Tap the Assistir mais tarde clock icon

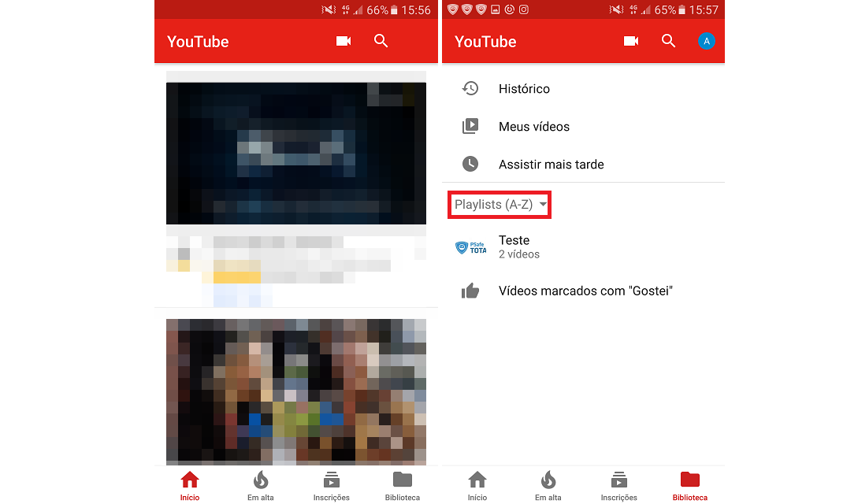pyautogui.click(x=470, y=164)
